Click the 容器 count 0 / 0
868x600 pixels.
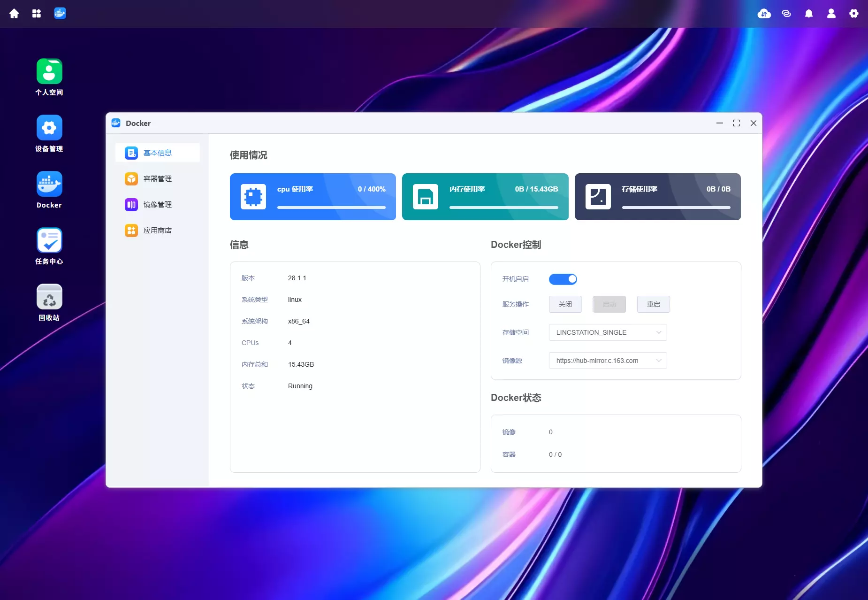[x=556, y=454]
